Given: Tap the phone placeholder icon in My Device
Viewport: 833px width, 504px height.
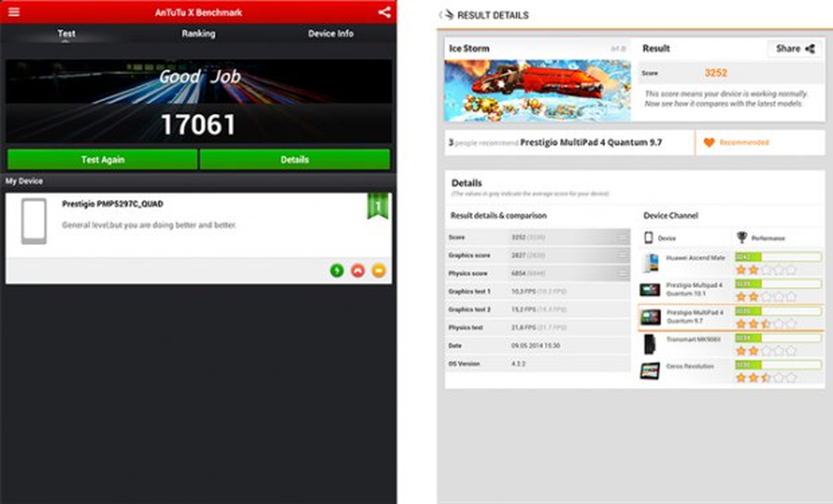Looking at the screenshot, I should tap(34, 221).
